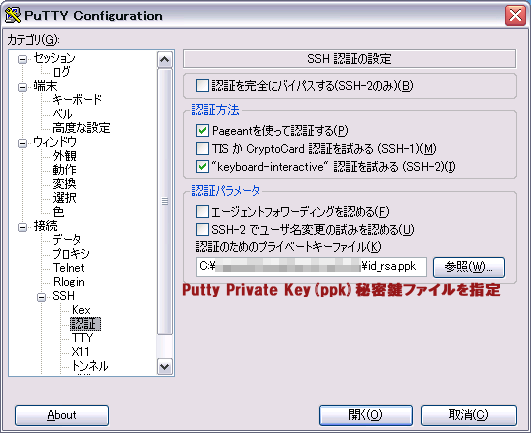Screen dimensions: 531x433
Task: Click scroll up arrow in category tree
Action: tap(165, 60)
